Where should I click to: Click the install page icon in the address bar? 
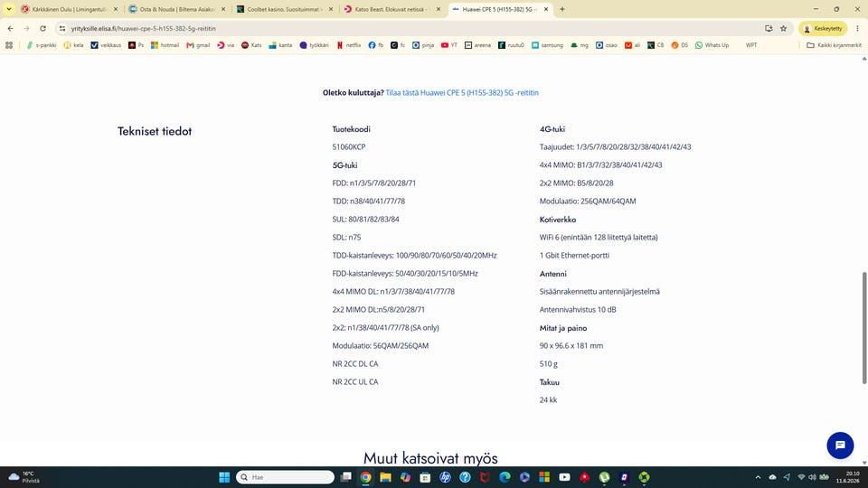[x=769, y=28]
